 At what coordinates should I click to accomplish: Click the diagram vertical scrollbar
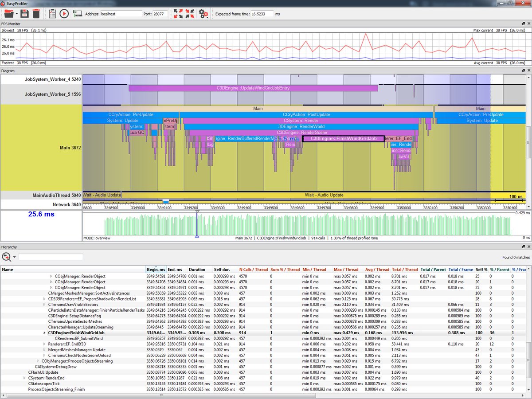tap(528, 142)
